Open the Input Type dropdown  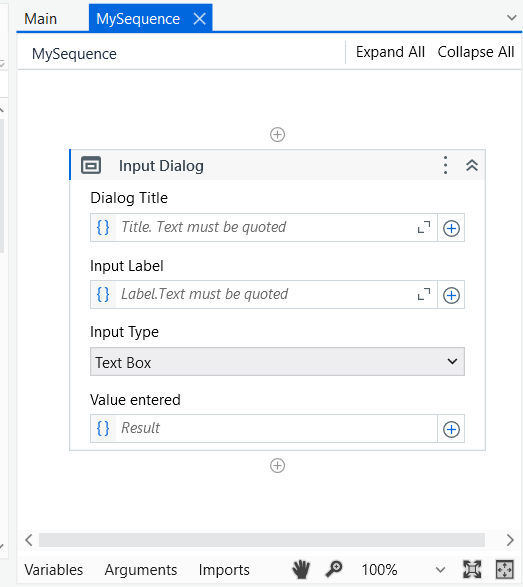(x=277, y=362)
